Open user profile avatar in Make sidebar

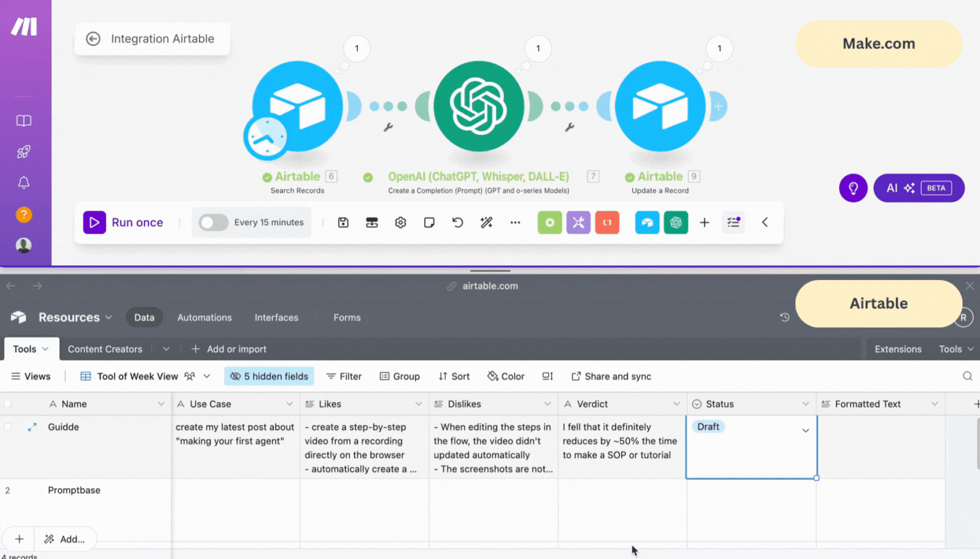pos(24,245)
